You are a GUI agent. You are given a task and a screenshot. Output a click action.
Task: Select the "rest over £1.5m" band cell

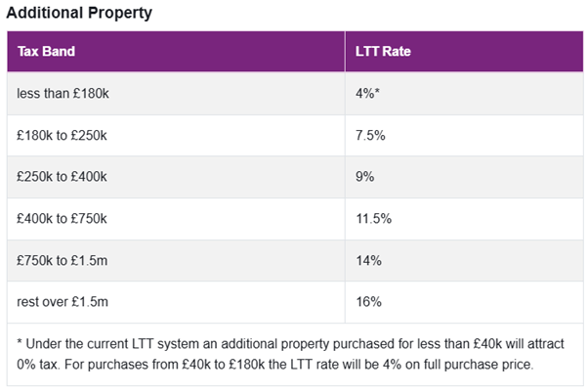[63, 302]
